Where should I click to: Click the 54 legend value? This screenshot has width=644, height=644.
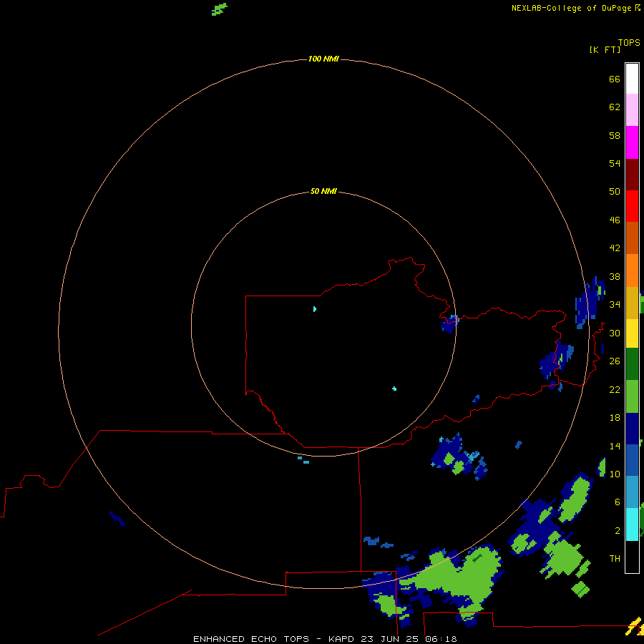tap(615, 163)
